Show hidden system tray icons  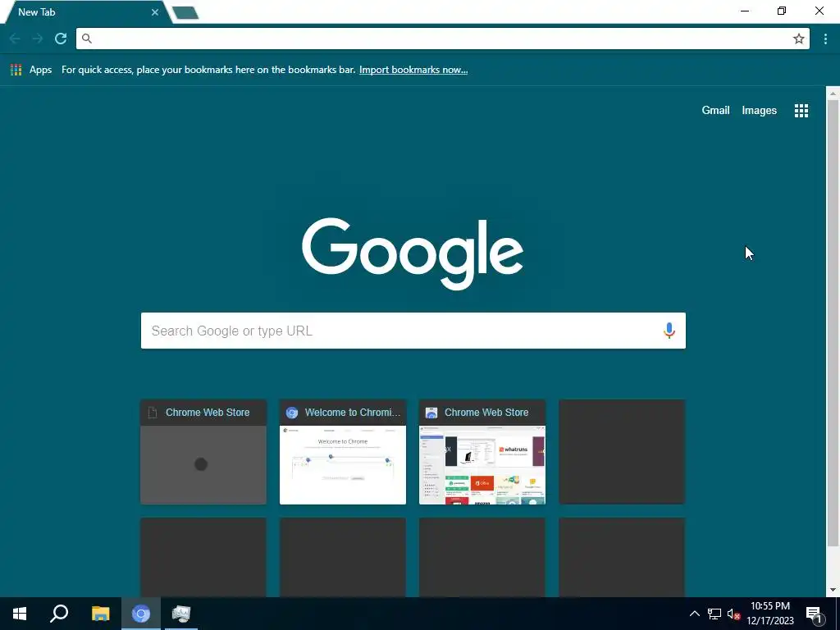tap(694, 614)
